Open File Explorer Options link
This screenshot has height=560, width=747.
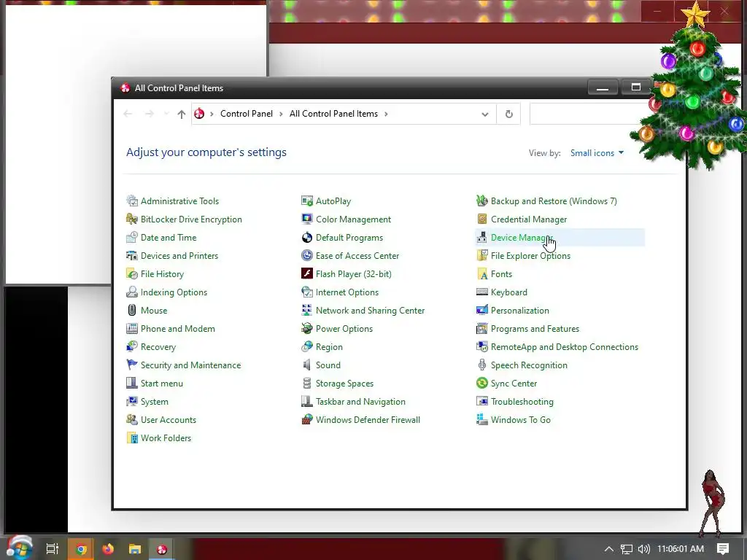[x=530, y=256]
